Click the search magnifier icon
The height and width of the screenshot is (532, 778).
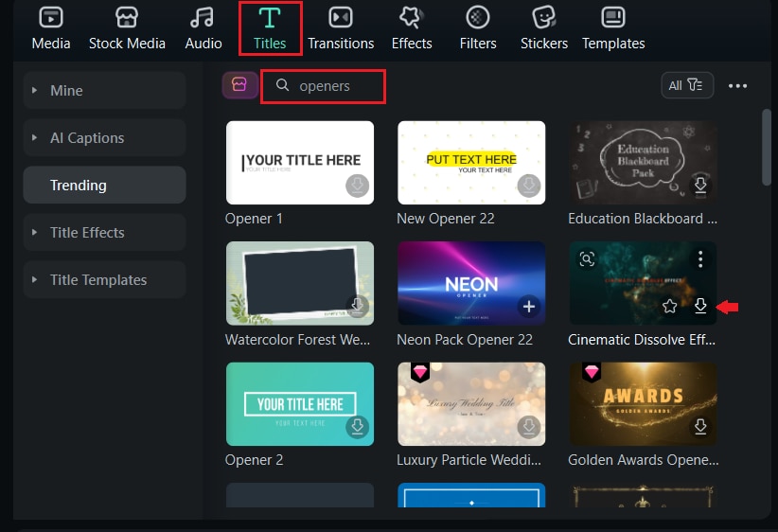point(282,85)
